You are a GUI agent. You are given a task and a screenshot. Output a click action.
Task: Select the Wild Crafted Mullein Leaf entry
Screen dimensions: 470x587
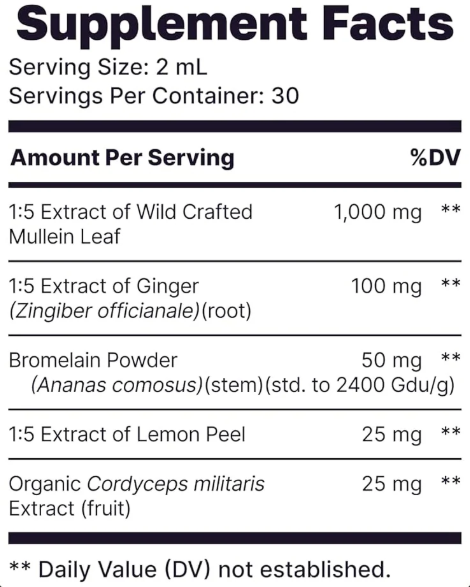[131, 224]
